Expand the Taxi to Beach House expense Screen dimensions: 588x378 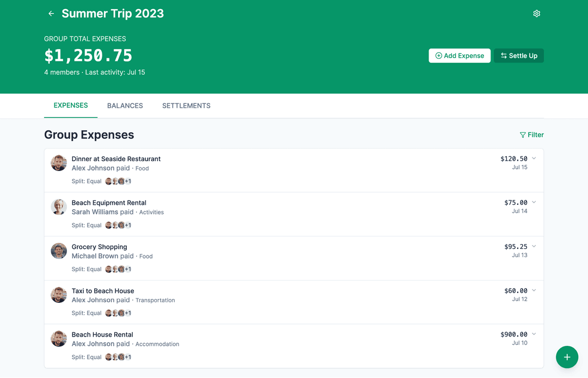(x=533, y=290)
